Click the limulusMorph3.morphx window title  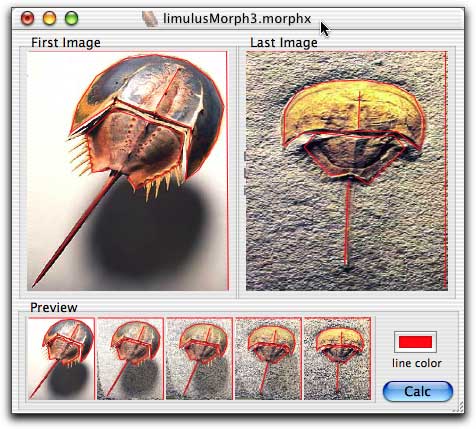coord(237,19)
